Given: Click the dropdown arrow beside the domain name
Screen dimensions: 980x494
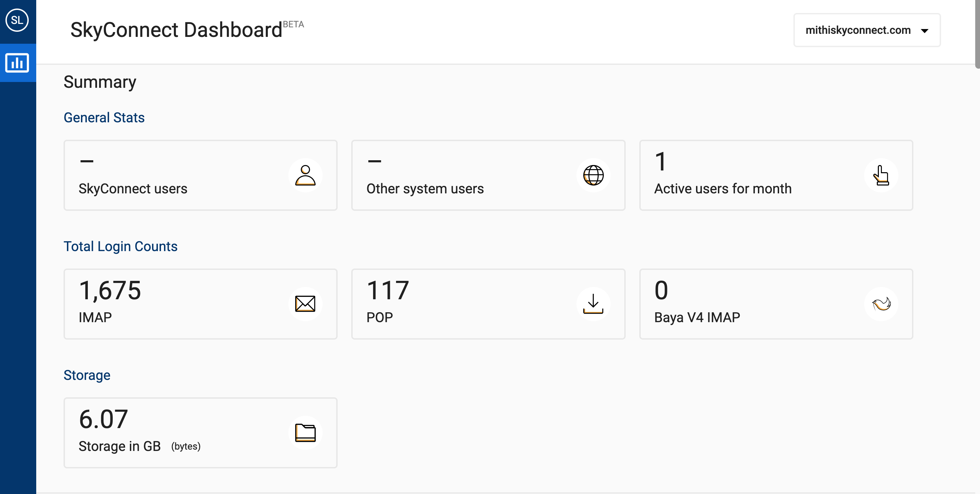Looking at the screenshot, I should (x=924, y=31).
